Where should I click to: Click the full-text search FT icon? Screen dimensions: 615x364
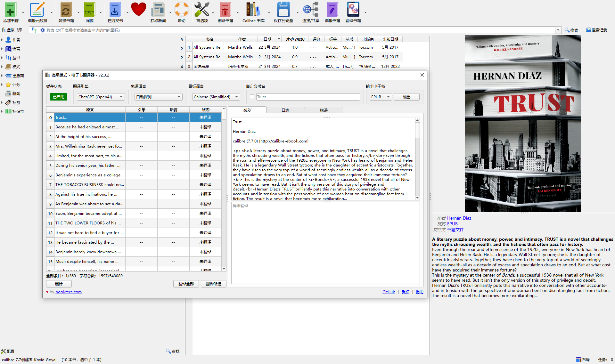(x=34, y=30)
